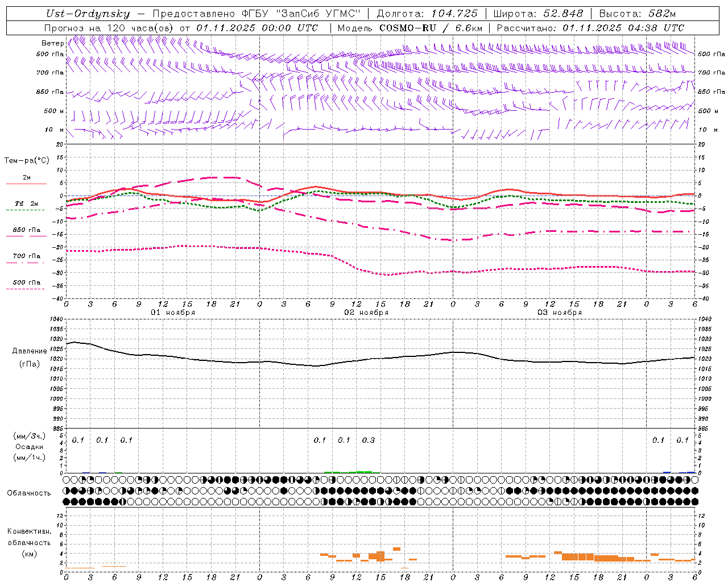Click the "Высота: 582м" value

[638, 14]
